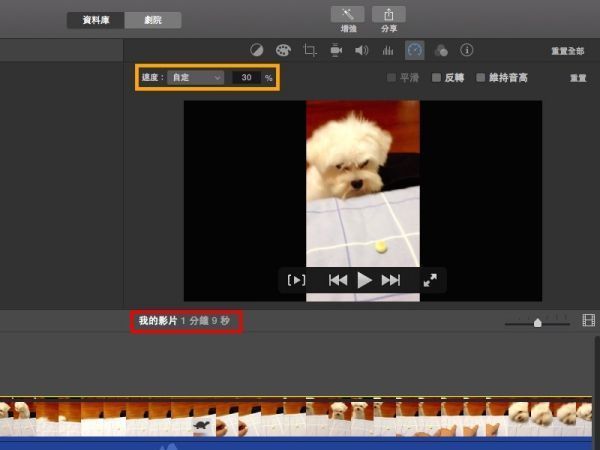Play the selected range in viewer
Viewport: 600px width, 450px height.
(296, 280)
